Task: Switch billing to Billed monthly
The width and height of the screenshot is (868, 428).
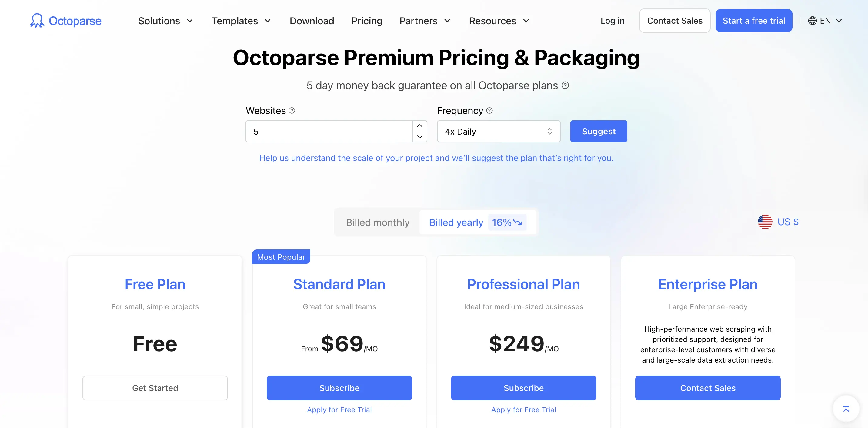Action: (377, 222)
